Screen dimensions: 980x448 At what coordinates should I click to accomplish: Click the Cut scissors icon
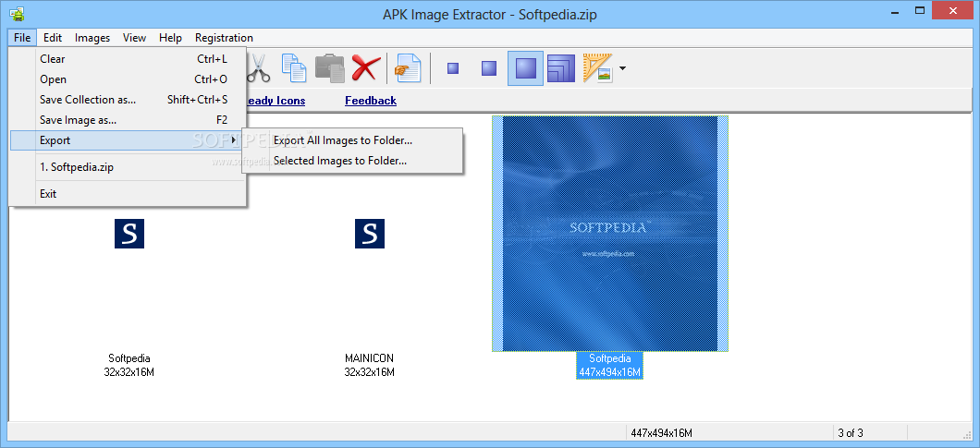(x=258, y=68)
